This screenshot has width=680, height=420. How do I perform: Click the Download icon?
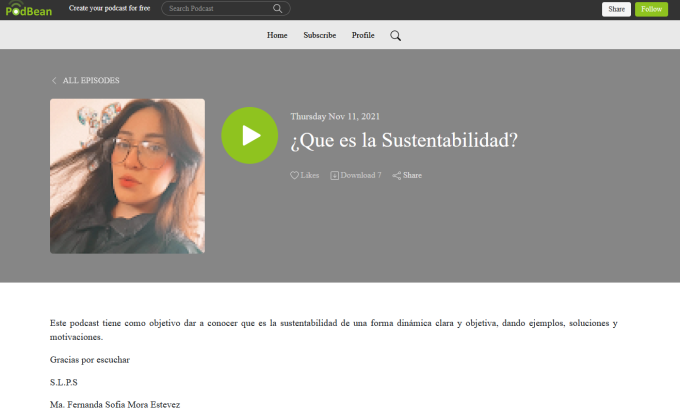pos(335,175)
